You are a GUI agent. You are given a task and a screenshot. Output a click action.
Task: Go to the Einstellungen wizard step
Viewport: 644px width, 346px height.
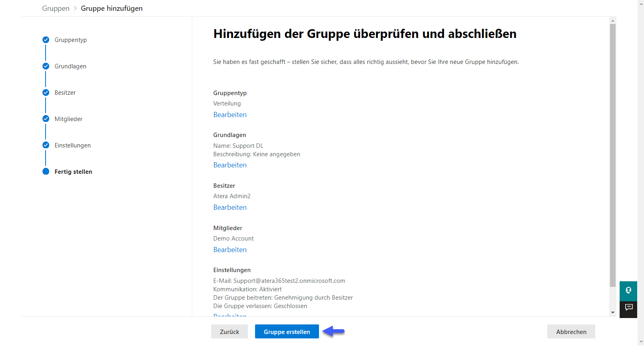73,145
